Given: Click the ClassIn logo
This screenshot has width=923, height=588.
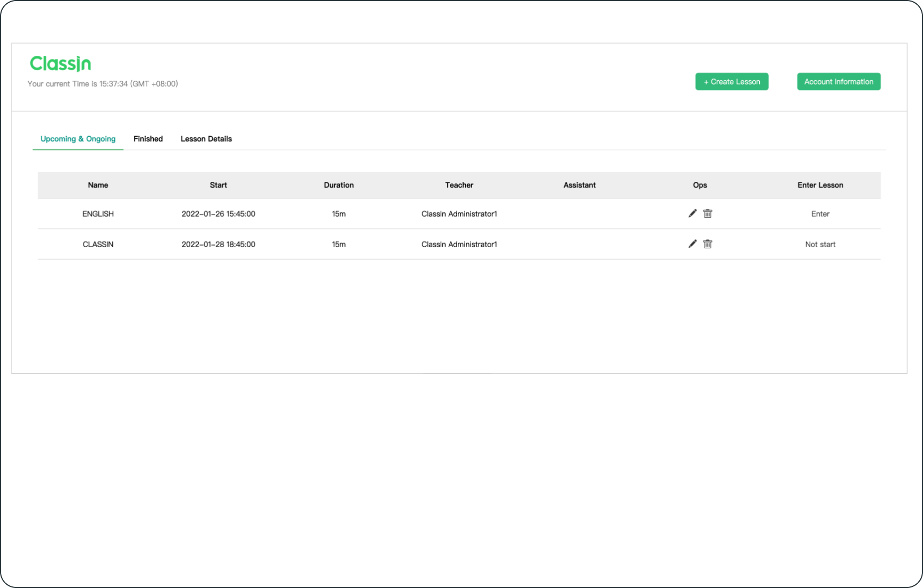Looking at the screenshot, I should pos(60,64).
